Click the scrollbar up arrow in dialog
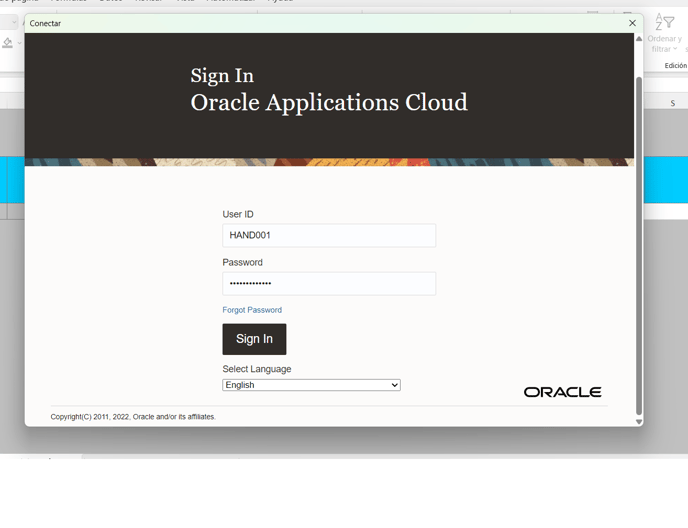688x528 pixels. pyautogui.click(x=639, y=39)
